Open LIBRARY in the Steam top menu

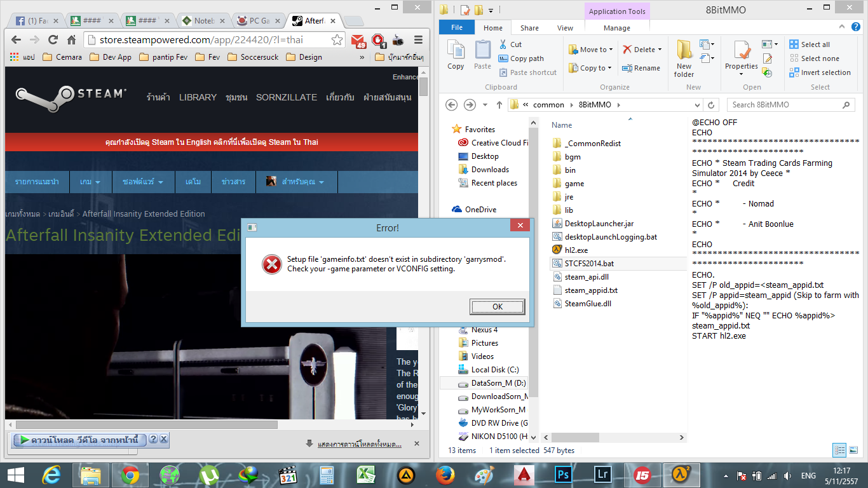click(x=198, y=97)
